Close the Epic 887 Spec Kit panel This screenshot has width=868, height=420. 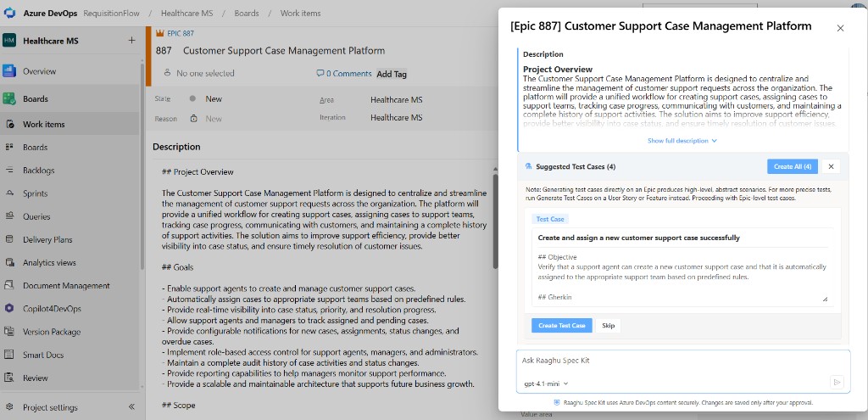coord(840,28)
